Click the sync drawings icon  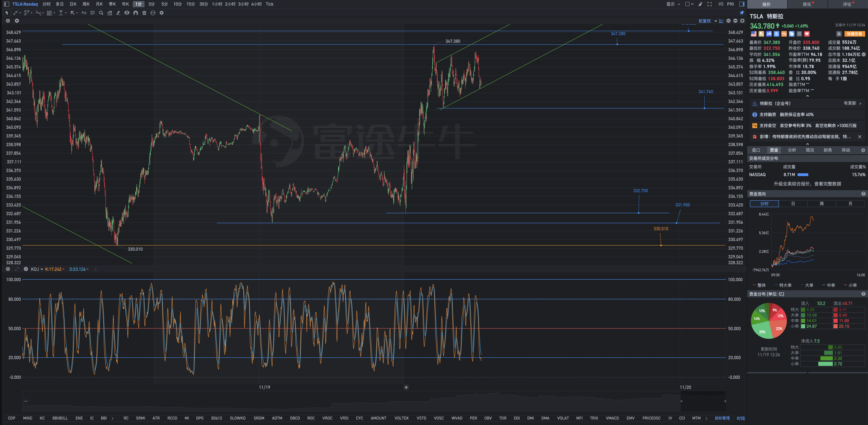coord(153,13)
